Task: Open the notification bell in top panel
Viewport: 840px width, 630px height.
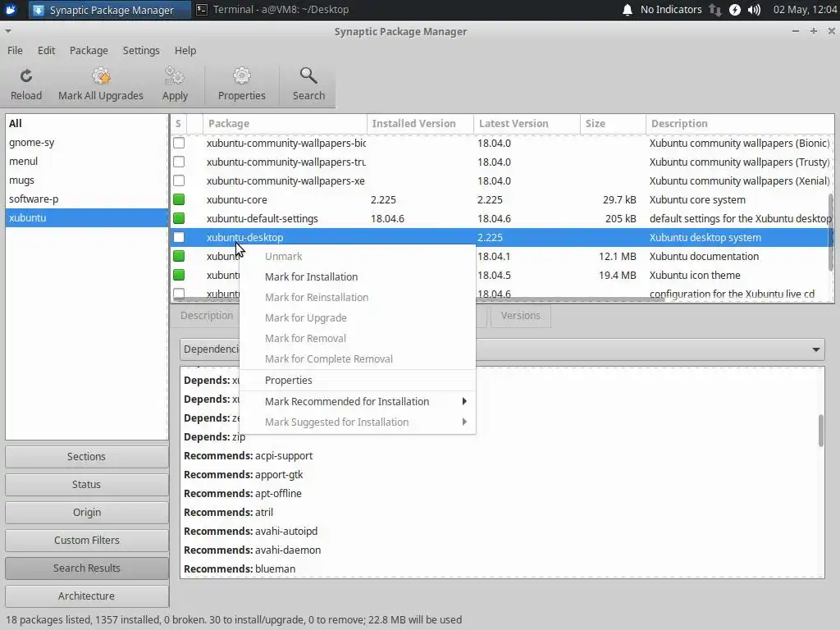Action: point(628,10)
